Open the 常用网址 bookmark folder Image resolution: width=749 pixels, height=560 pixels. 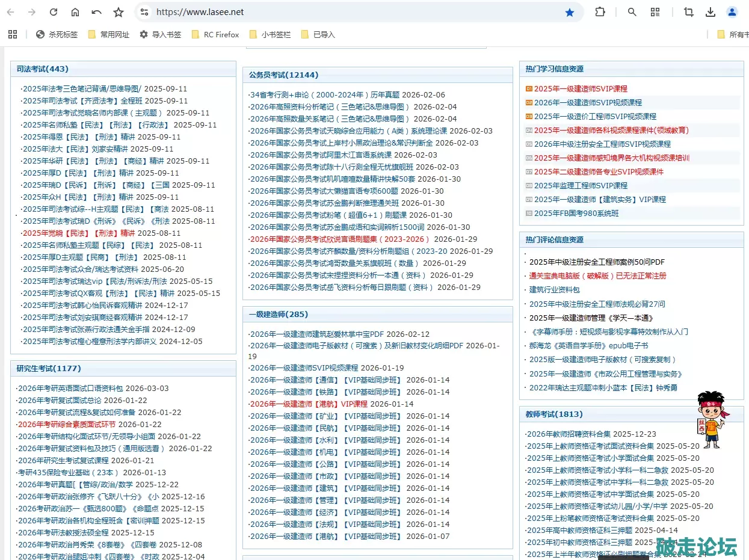point(109,34)
